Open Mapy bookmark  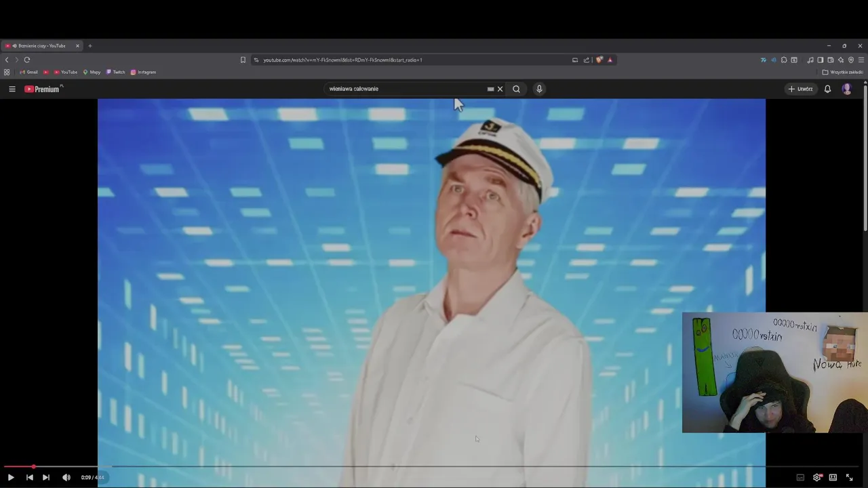coord(92,72)
